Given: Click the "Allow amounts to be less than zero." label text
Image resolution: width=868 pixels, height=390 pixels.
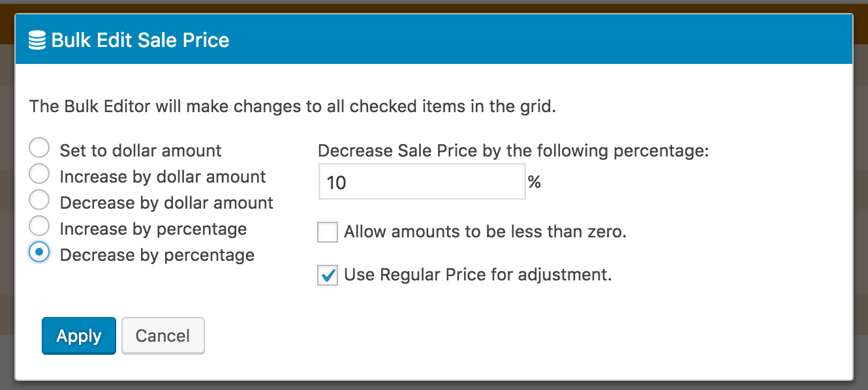Looking at the screenshot, I should click(x=485, y=232).
